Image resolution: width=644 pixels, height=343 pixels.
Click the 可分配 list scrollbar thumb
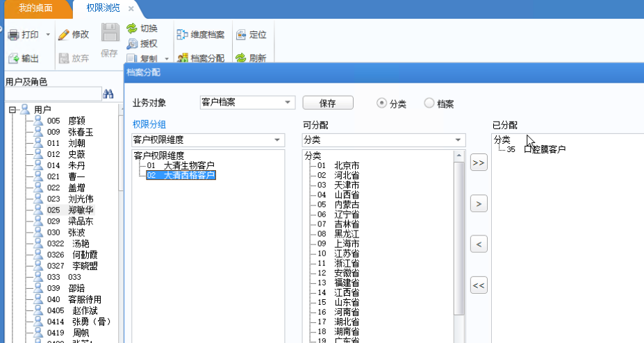459,238
